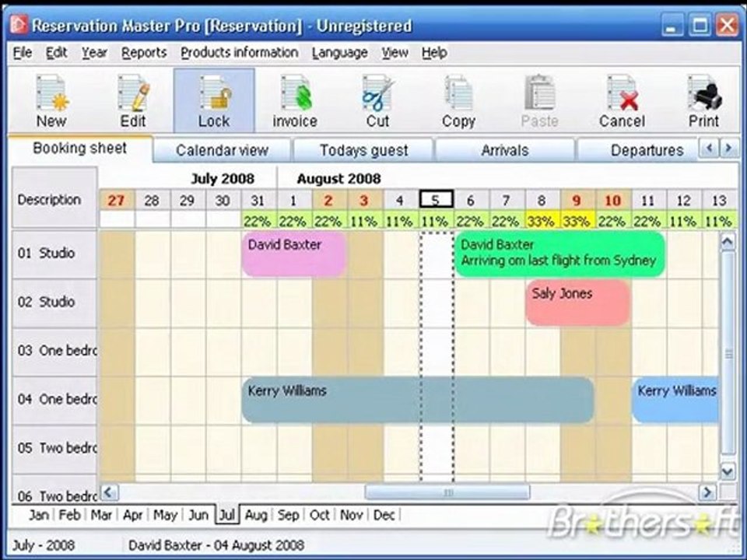Open the View menu
This screenshot has height=560, width=747.
pos(395,52)
